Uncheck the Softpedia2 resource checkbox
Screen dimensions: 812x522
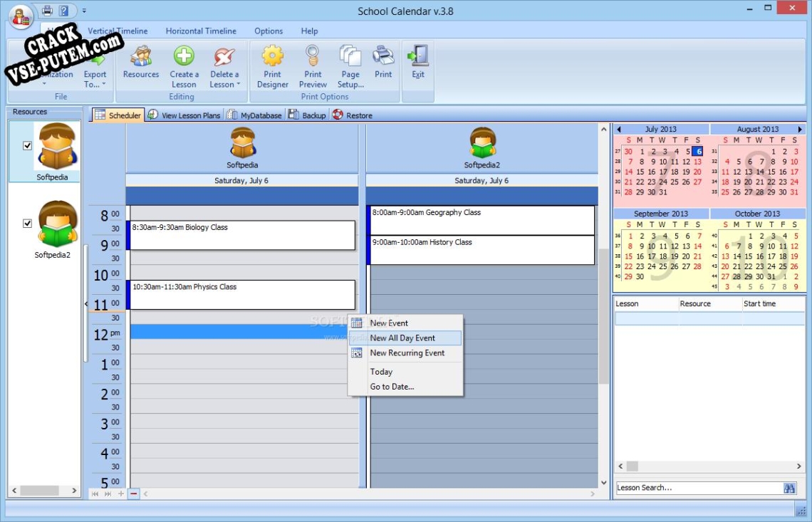click(x=28, y=223)
